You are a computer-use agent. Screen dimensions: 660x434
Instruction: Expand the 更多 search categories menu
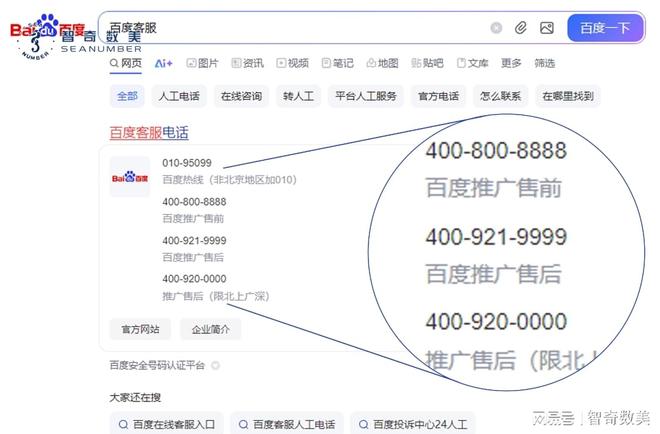click(511, 63)
